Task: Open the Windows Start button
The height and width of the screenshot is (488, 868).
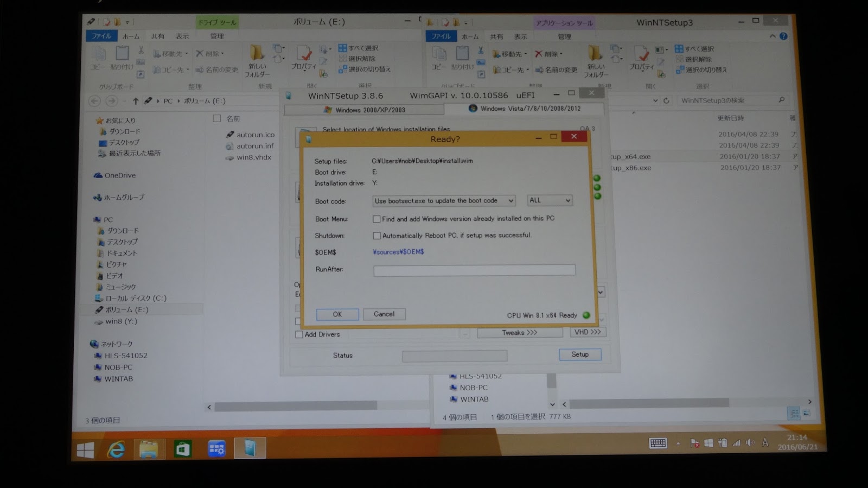Action: (x=85, y=449)
